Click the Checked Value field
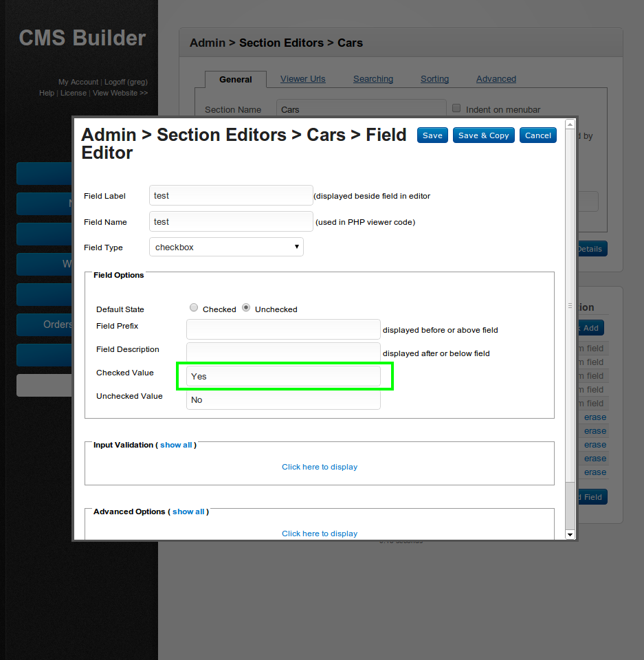This screenshot has height=660, width=644. tap(282, 376)
